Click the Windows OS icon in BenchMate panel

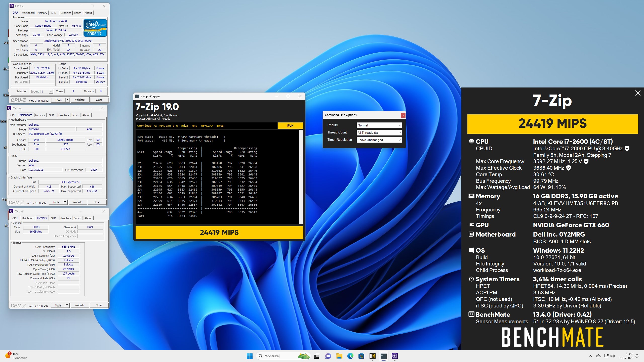(471, 250)
